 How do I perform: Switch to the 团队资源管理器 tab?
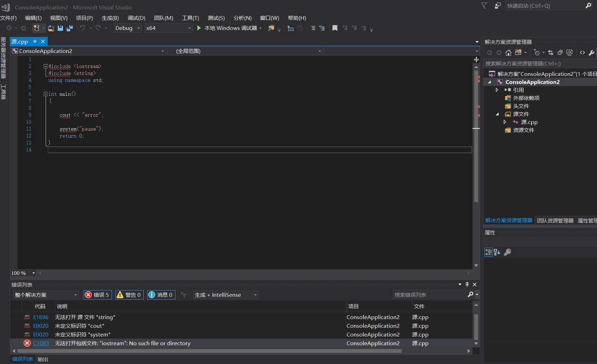click(555, 220)
